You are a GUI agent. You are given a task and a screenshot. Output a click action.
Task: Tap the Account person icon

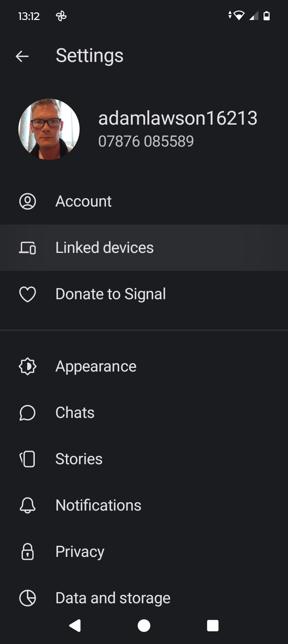28,201
